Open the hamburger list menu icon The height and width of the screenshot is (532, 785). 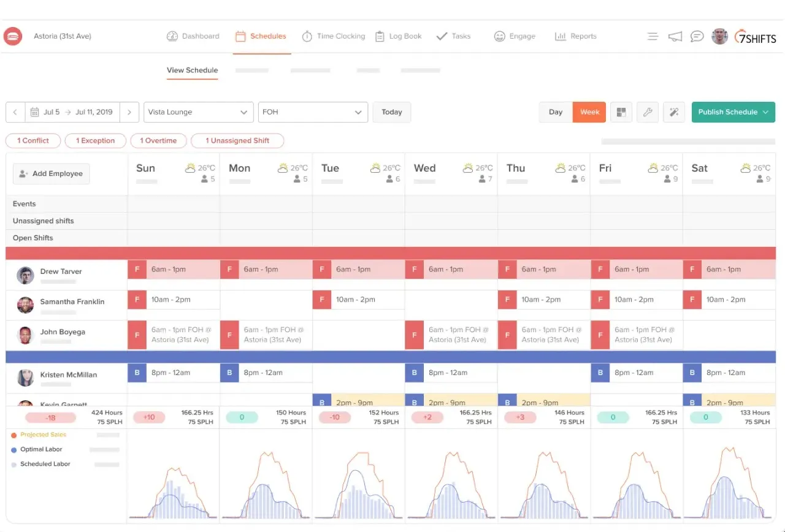[653, 37]
